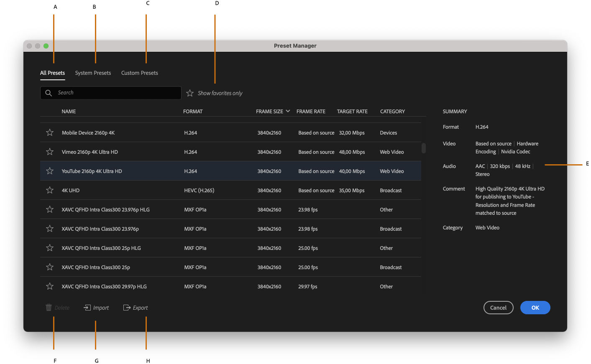591x364 pixels.
Task: Click the Delete trash icon
Action: coord(48,308)
